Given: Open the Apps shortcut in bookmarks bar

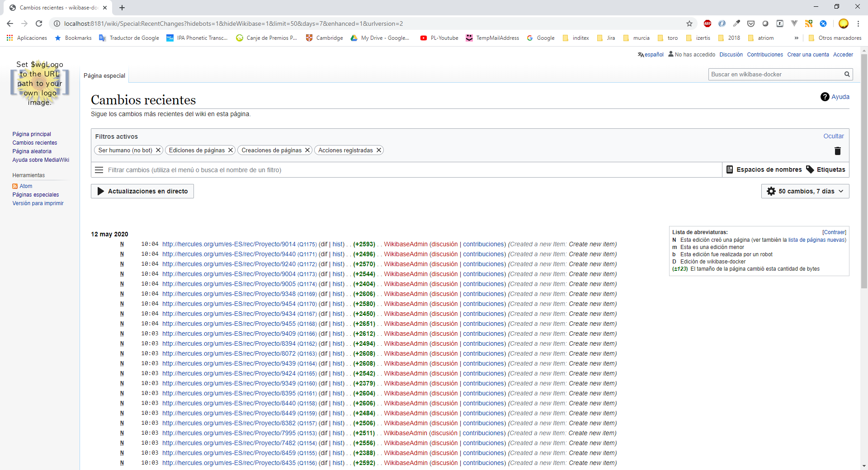Looking at the screenshot, I should click(x=27, y=38).
